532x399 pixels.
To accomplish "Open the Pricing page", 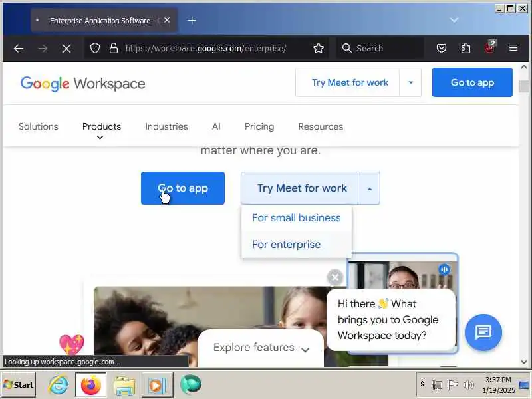I will [259, 126].
